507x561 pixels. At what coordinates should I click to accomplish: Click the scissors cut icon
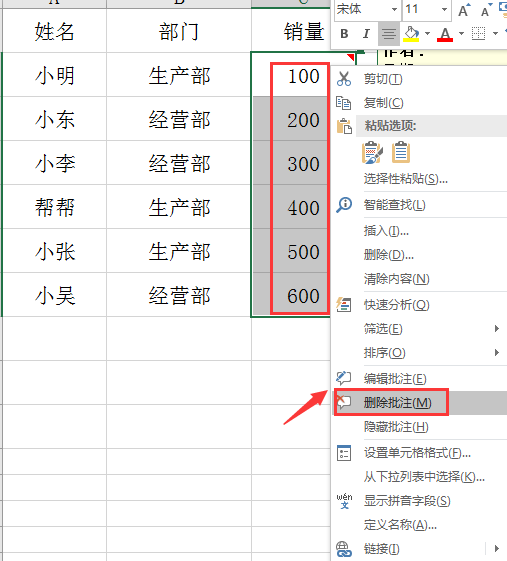pyautogui.click(x=343, y=79)
